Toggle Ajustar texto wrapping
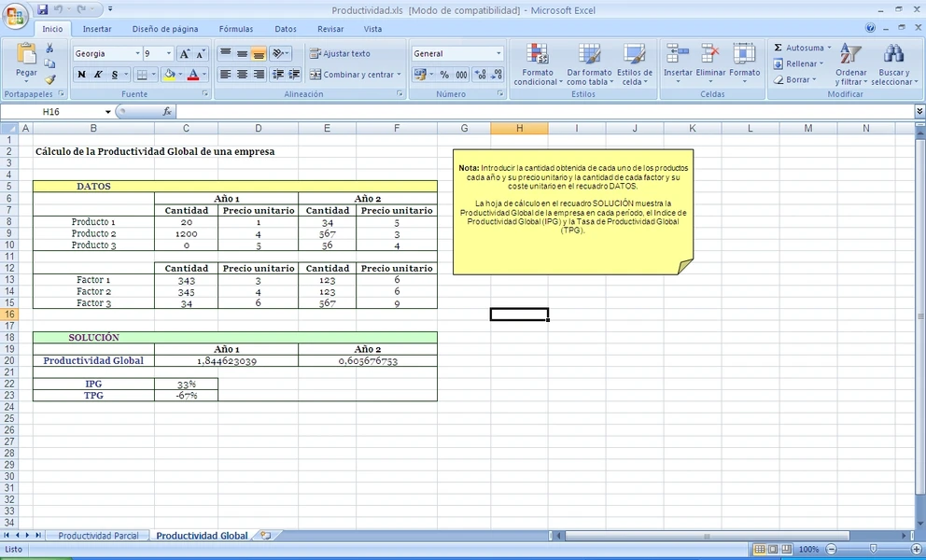The width and height of the screenshot is (926, 560). pyautogui.click(x=340, y=53)
